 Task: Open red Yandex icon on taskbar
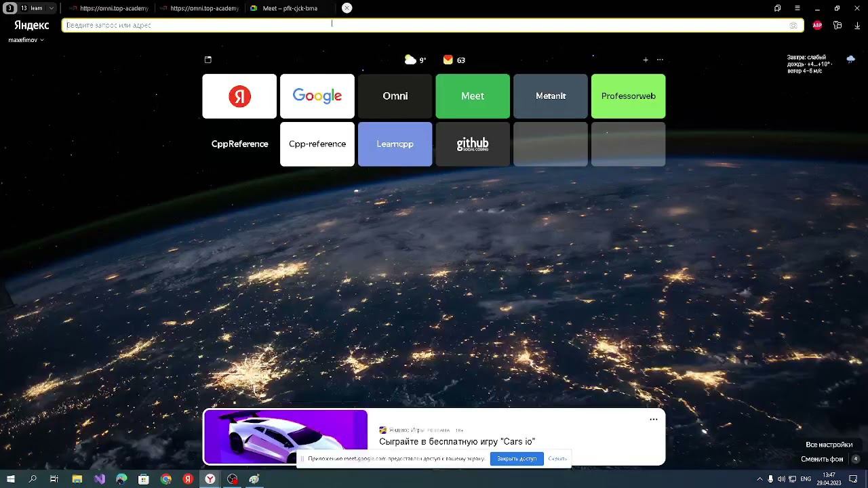pyautogui.click(x=188, y=479)
